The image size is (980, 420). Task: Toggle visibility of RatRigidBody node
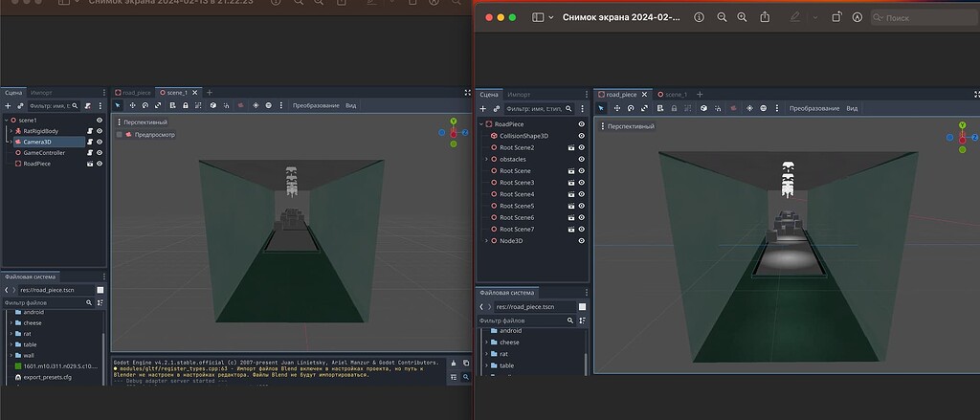coord(100,131)
